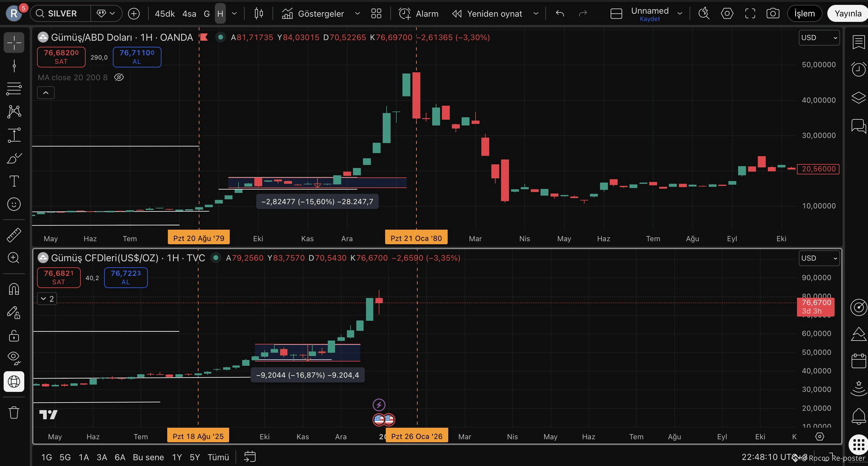Screen dimensions: 868x466
Task: Open the diamond watchlist dropdown next to SILVER
Action: pos(106,13)
